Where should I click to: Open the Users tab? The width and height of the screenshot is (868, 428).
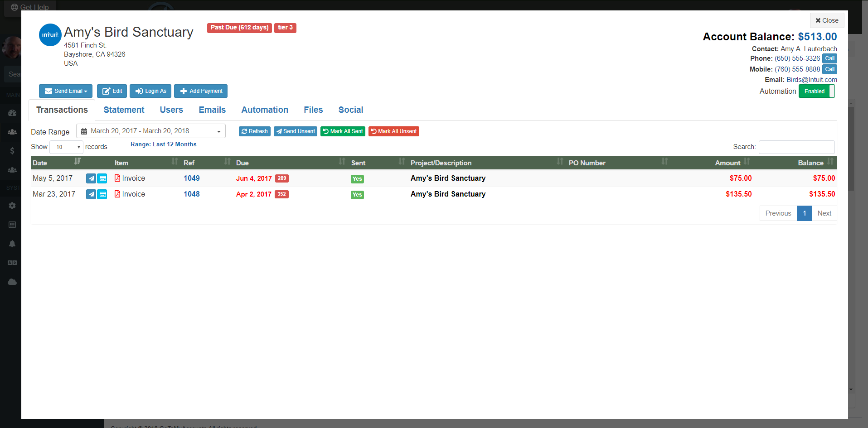pos(171,110)
